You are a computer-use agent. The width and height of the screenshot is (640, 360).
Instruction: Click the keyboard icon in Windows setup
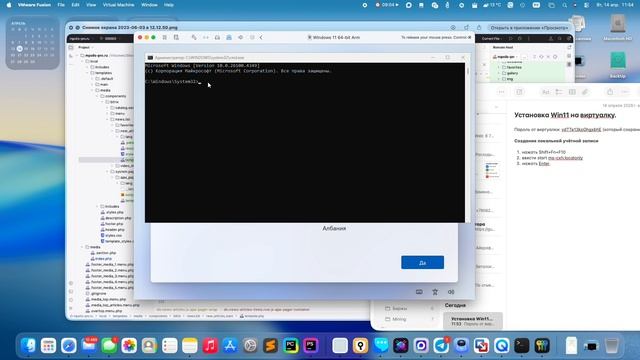click(x=419, y=292)
